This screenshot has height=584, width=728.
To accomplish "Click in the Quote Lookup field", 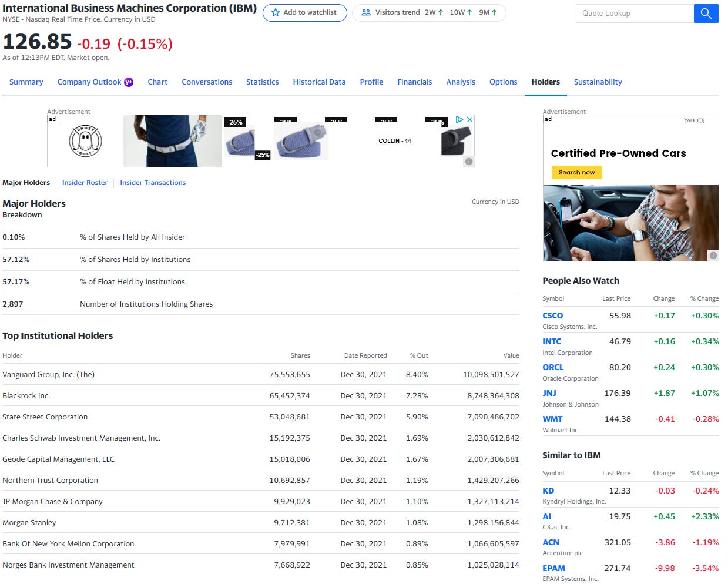I will pos(635,13).
